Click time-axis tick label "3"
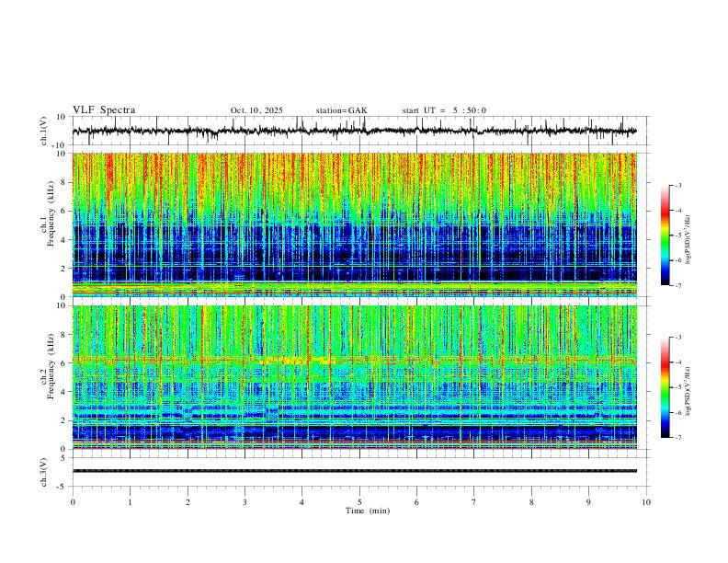Viewport: 728px width, 563px height. click(x=245, y=502)
